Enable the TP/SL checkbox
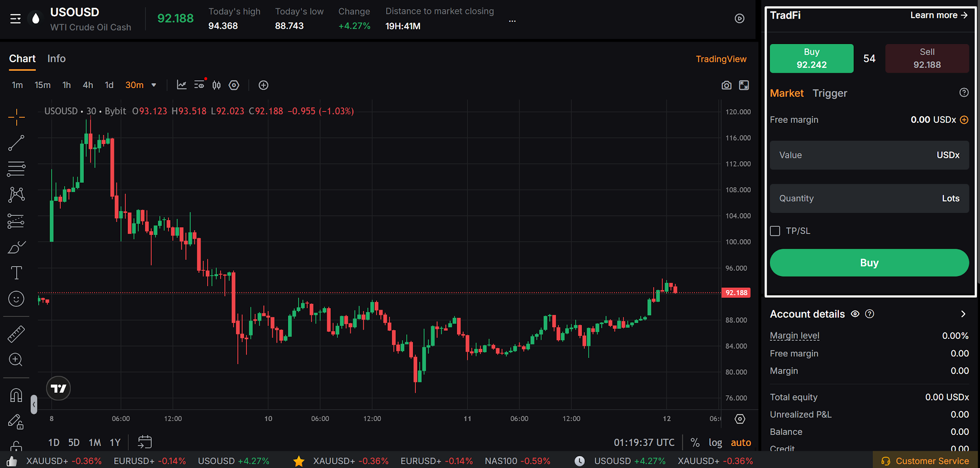Screen dimensions: 980x468 coord(775,231)
